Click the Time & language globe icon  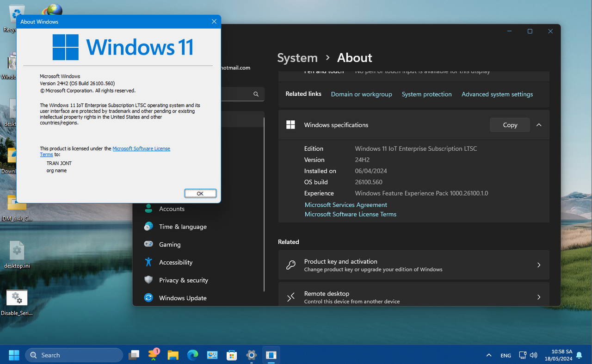[x=148, y=227]
